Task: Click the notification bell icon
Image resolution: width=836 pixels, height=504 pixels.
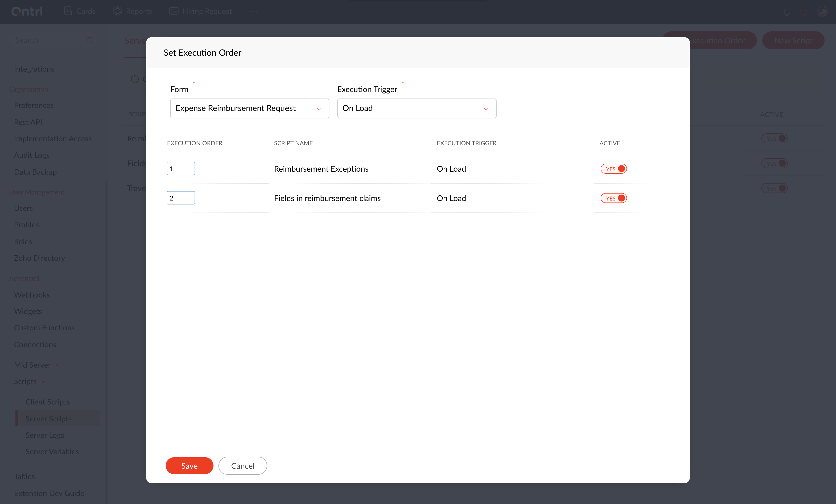Action: (786, 12)
